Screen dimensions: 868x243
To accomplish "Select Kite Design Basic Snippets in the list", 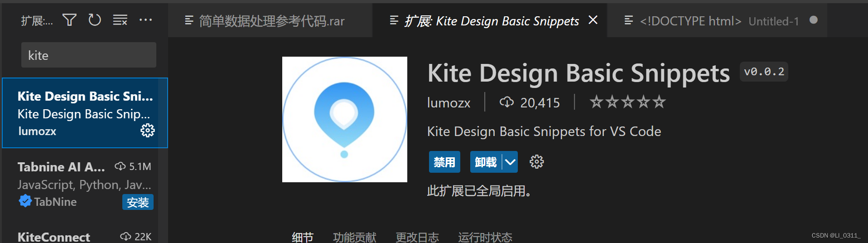I will (85, 113).
